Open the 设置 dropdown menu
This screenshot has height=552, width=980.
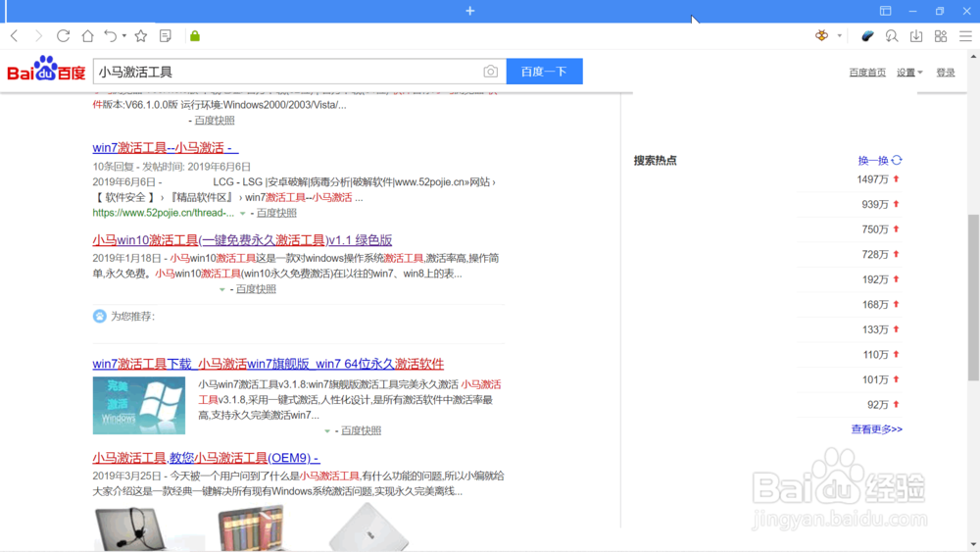point(909,73)
